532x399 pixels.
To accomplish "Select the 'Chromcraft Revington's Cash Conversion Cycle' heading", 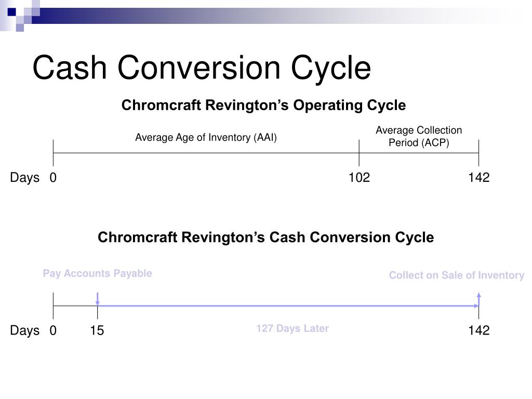I will coord(265,237).
